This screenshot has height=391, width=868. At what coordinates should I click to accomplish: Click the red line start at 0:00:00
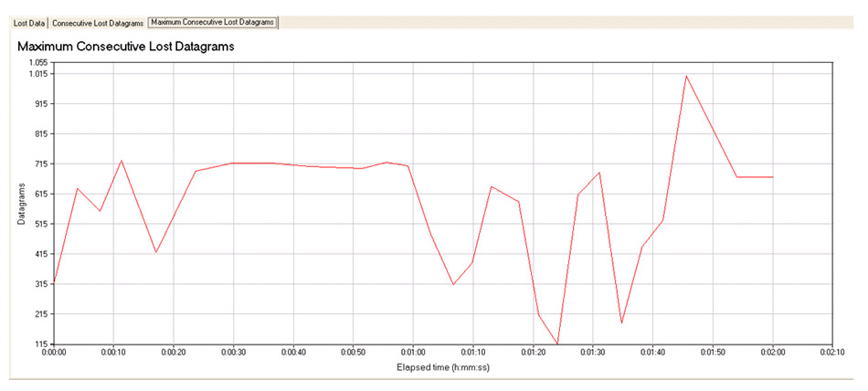click(54, 282)
